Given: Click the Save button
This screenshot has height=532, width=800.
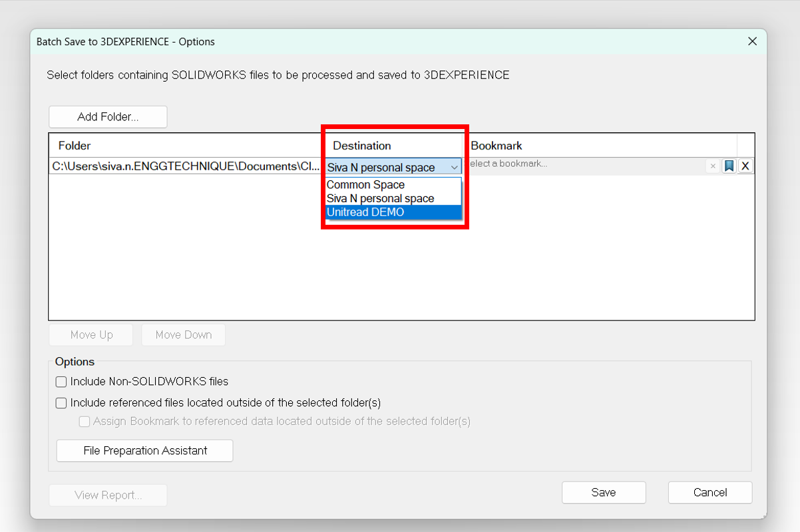Looking at the screenshot, I should tap(604, 493).
